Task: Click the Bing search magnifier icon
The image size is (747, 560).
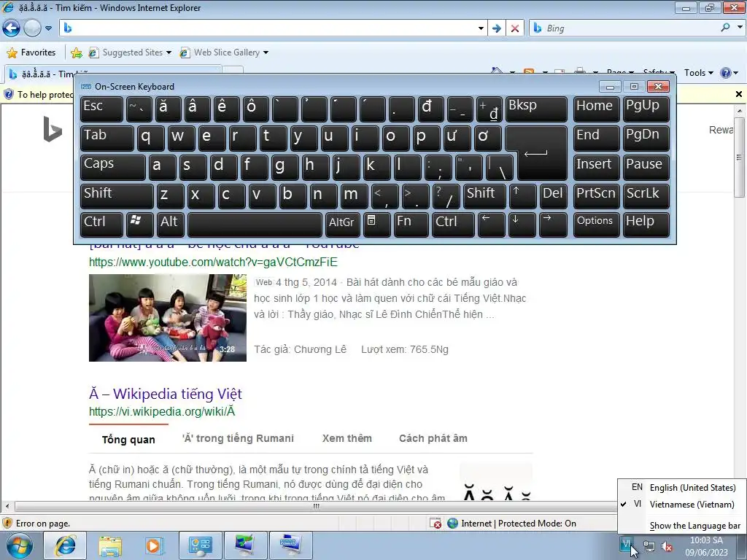Action: point(726,28)
